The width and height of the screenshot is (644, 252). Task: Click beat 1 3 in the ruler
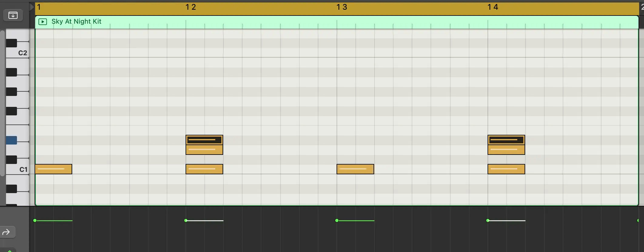tap(342, 7)
